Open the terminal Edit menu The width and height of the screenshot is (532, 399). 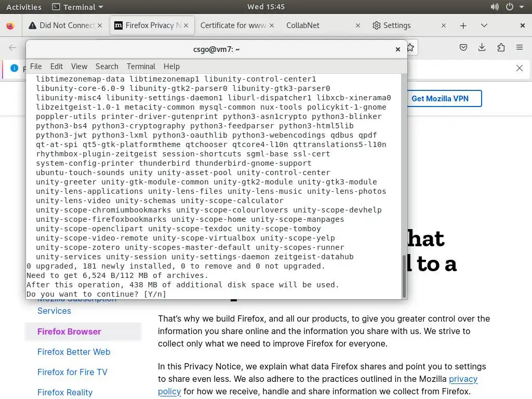coord(57,66)
